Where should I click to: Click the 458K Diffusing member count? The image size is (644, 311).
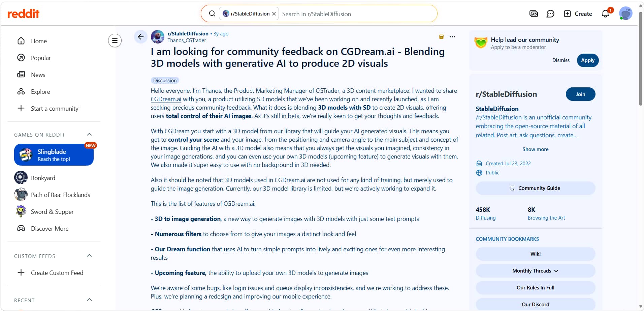(x=486, y=214)
